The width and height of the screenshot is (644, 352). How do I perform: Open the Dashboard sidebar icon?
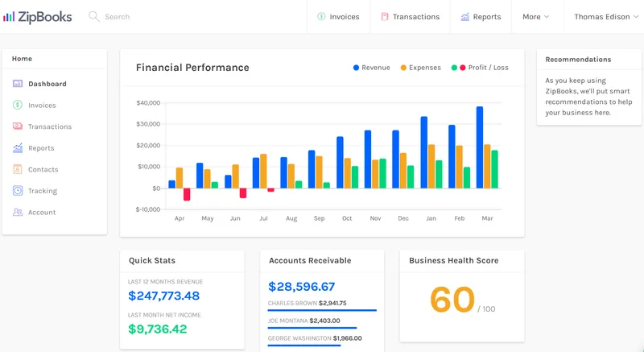pos(18,84)
